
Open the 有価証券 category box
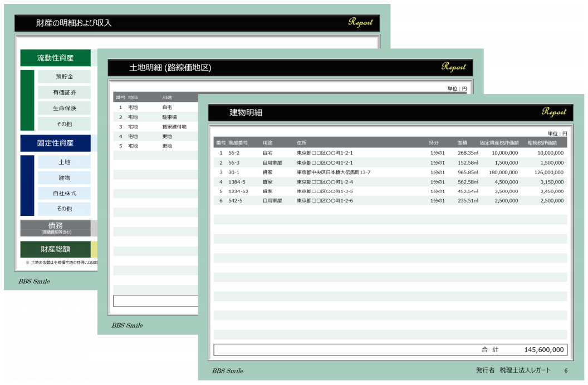64,92
